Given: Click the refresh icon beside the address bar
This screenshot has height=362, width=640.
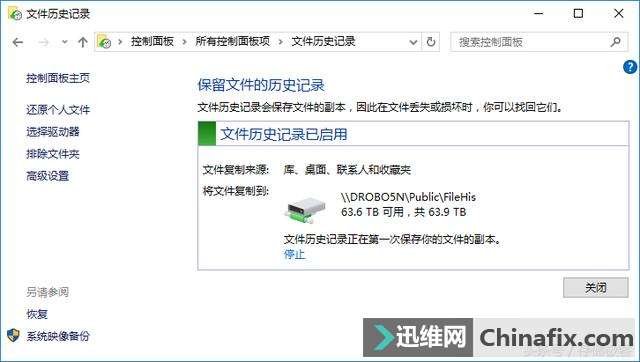Looking at the screenshot, I should pyautogui.click(x=431, y=42).
